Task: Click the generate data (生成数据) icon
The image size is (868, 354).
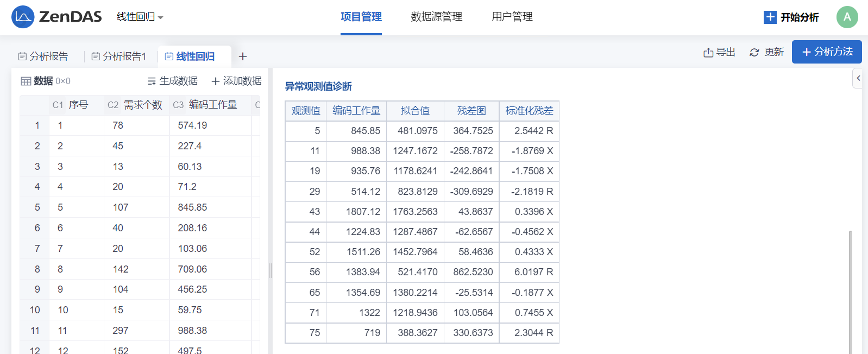Action: tap(152, 81)
